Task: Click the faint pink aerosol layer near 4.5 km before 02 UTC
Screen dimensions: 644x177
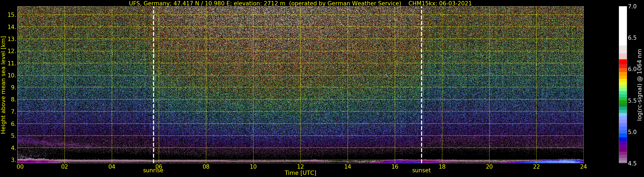Action: pos(41,142)
